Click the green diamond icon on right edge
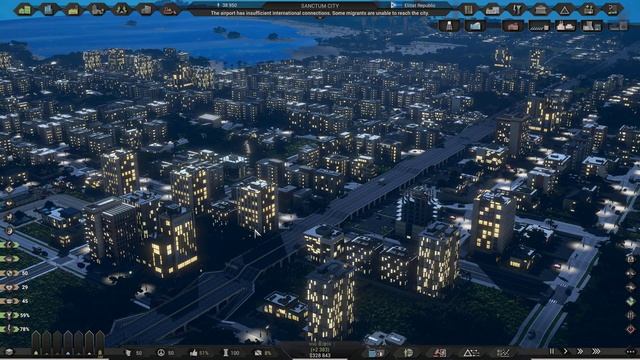 pos(631,301)
